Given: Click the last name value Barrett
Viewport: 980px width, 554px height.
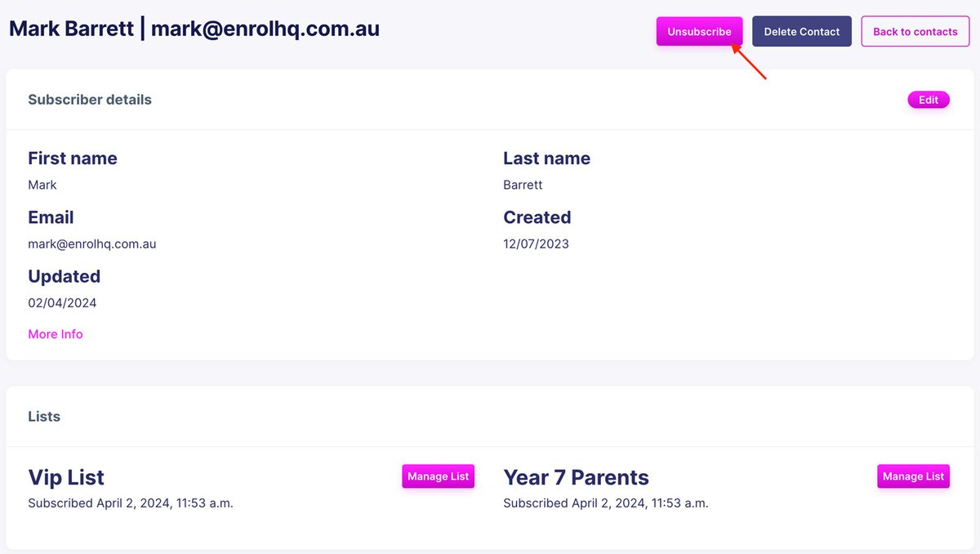Looking at the screenshot, I should pyautogui.click(x=523, y=185).
